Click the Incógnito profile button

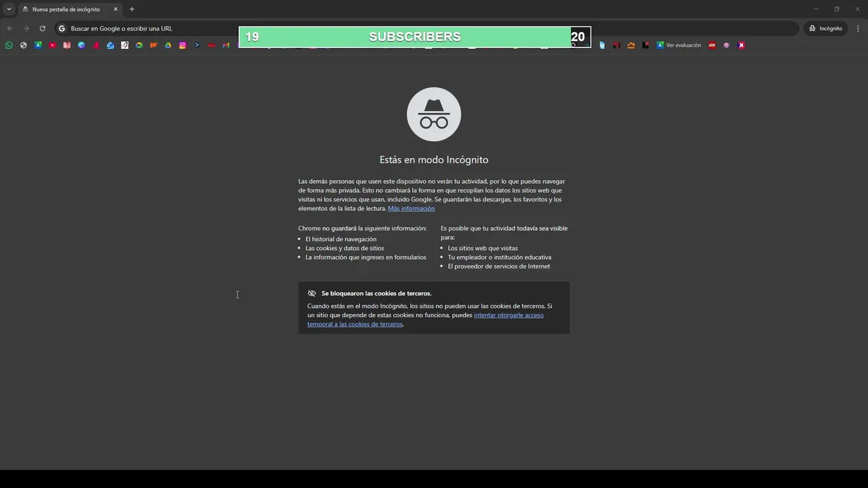(x=825, y=28)
